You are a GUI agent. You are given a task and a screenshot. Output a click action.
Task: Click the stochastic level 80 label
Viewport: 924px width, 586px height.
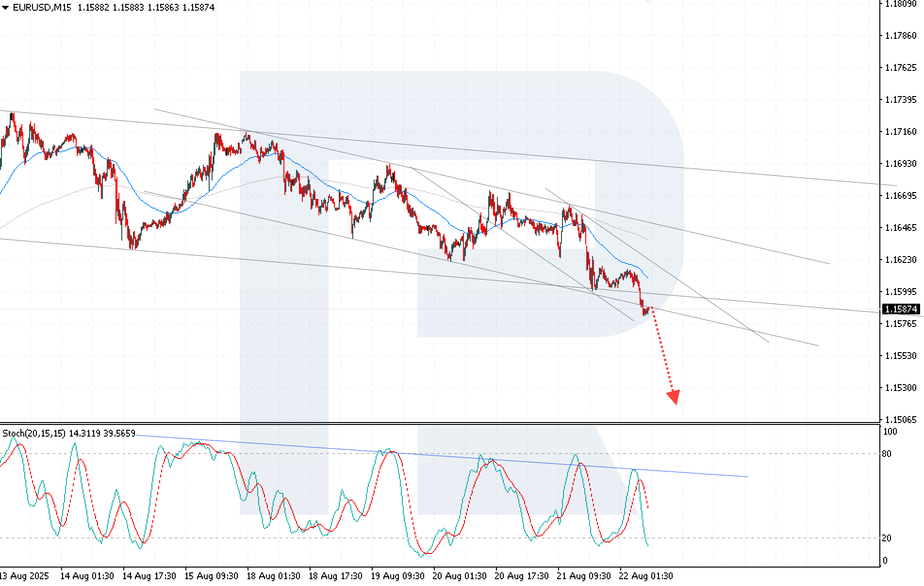887,454
